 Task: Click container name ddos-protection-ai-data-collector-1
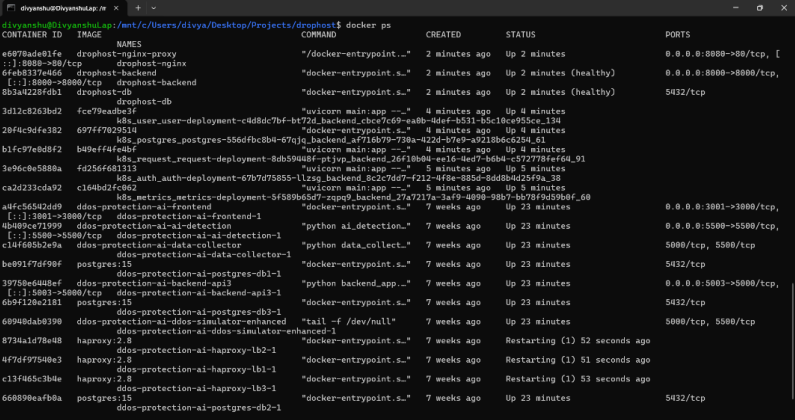click(204, 255)
